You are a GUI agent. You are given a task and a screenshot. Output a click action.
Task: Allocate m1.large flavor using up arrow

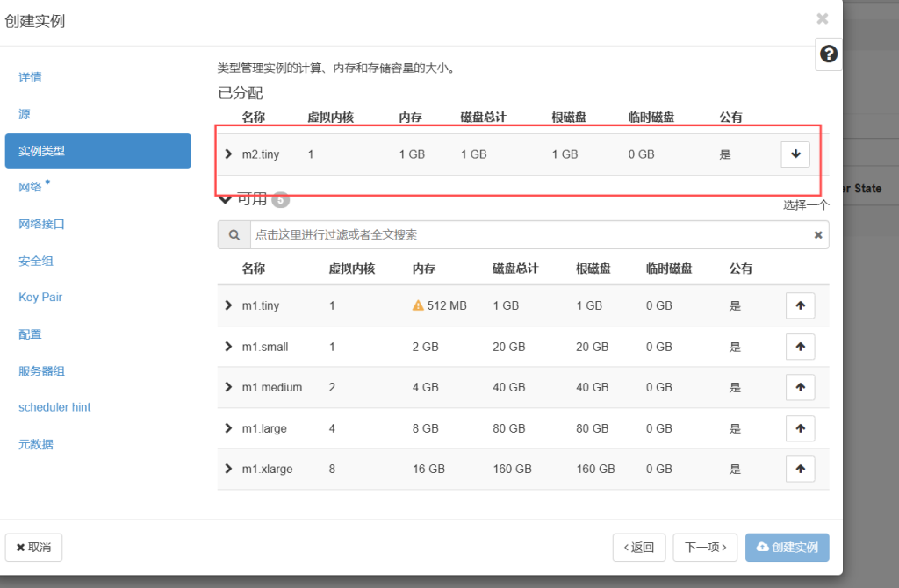pos(800,428)
